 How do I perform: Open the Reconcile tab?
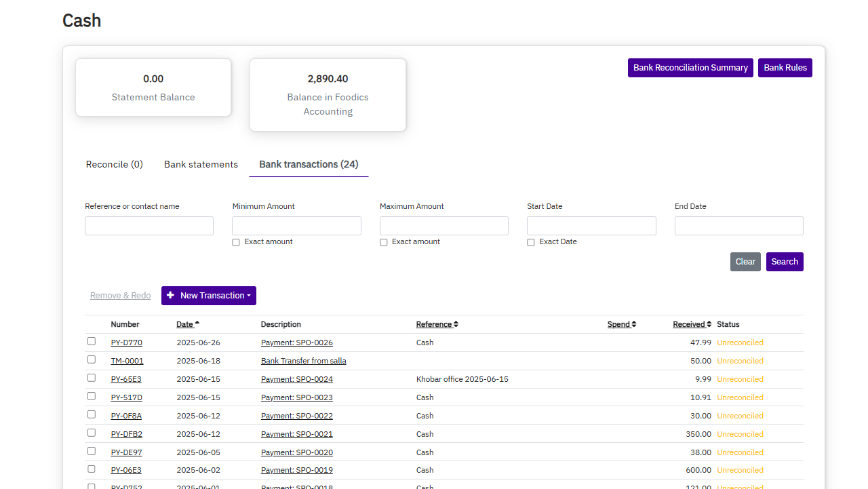pyautogui.click(x=114, y=164)
